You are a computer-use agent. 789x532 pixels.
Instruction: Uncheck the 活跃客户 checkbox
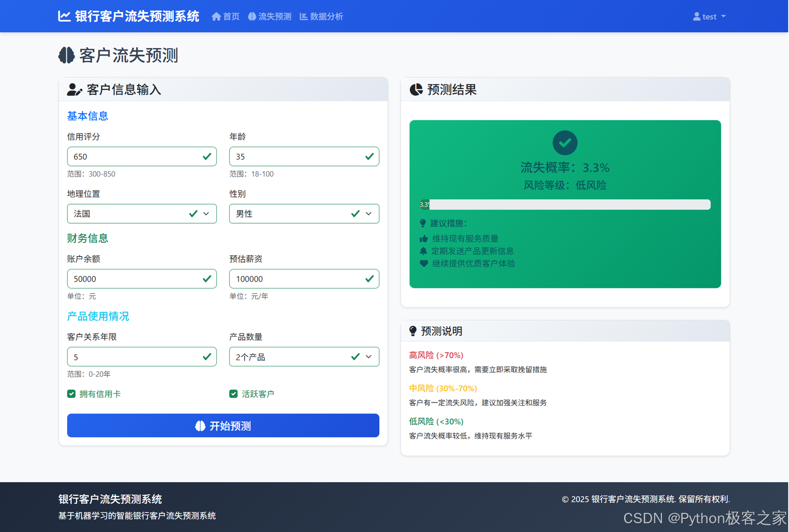click(x=234, y=394)
